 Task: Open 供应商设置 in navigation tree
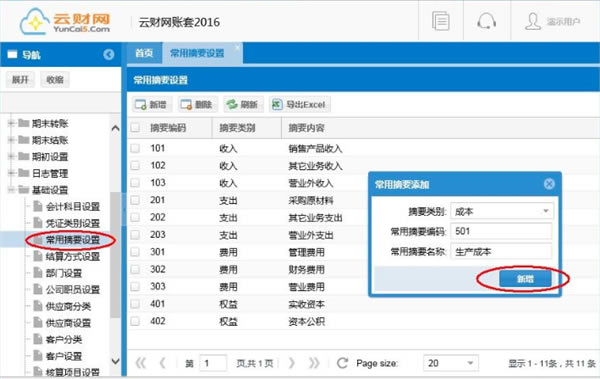tap(68, 323)
